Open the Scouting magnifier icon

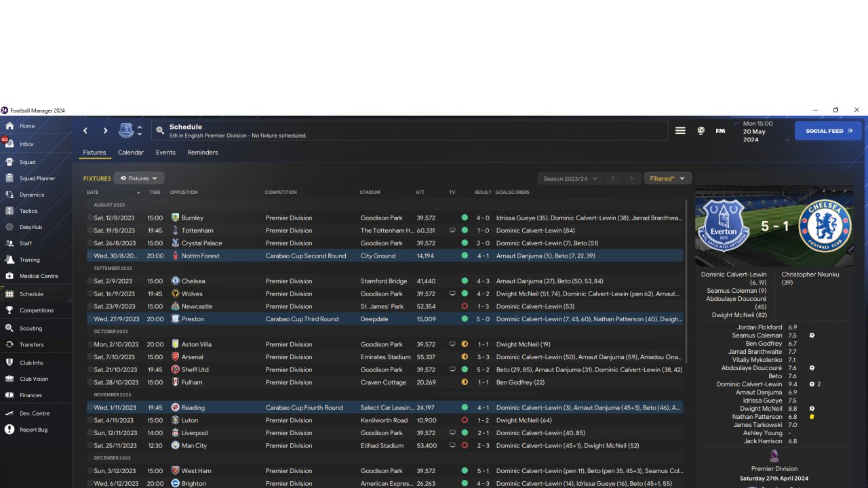9,328
